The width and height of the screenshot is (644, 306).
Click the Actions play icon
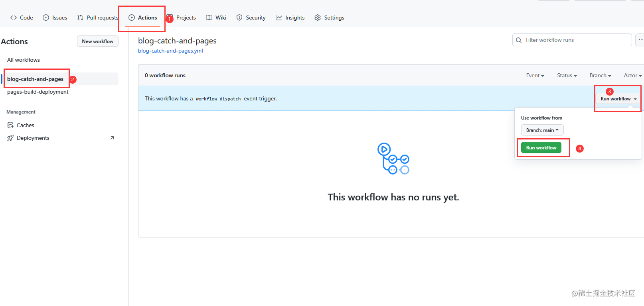click(132, 18)
